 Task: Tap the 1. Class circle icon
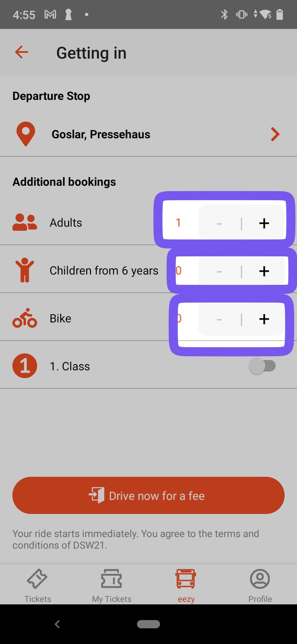click(x=25, y=366)
